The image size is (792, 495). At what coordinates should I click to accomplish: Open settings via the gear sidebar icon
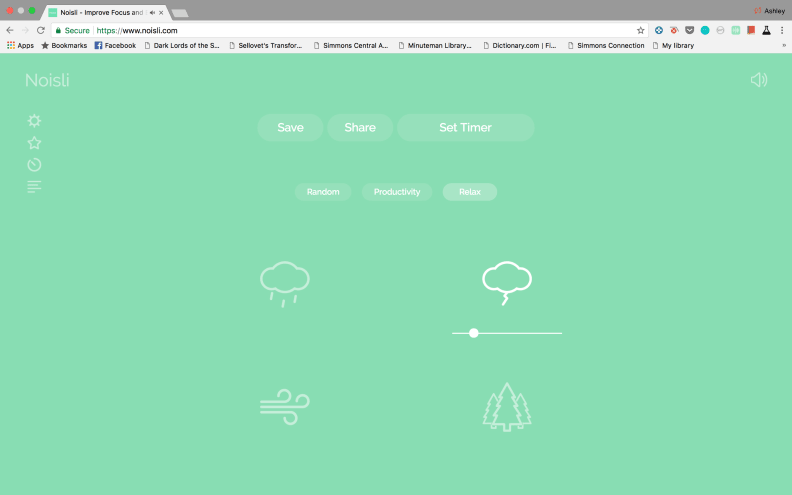point(34,121)
